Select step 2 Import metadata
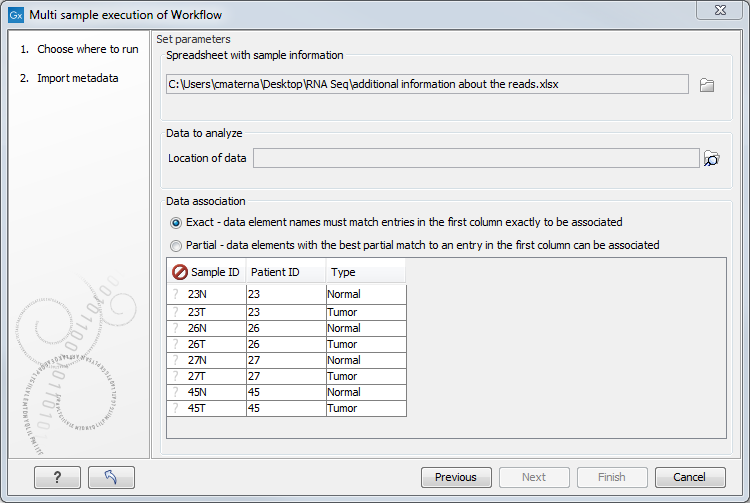This screenshot has width=750, height=503. [69, 78]
